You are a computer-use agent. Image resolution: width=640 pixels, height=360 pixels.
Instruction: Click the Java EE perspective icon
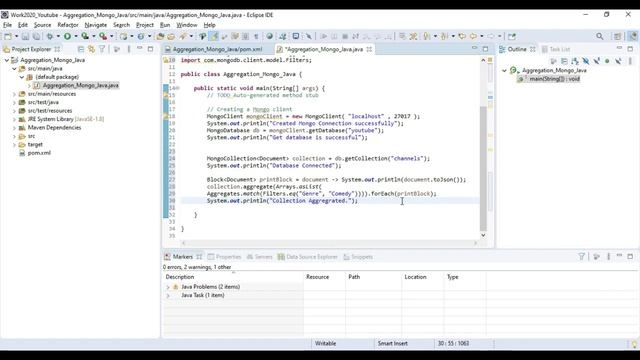point(633,36)
